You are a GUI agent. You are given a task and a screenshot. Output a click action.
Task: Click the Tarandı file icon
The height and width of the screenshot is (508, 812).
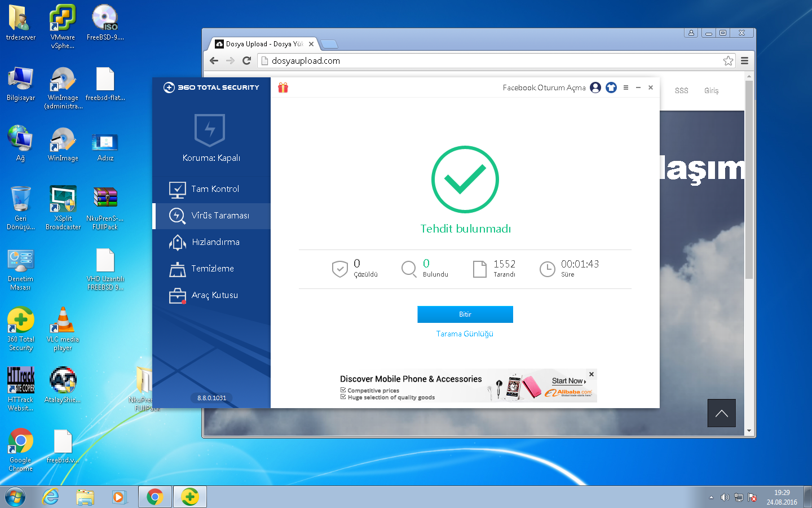(x=480, y=269)
